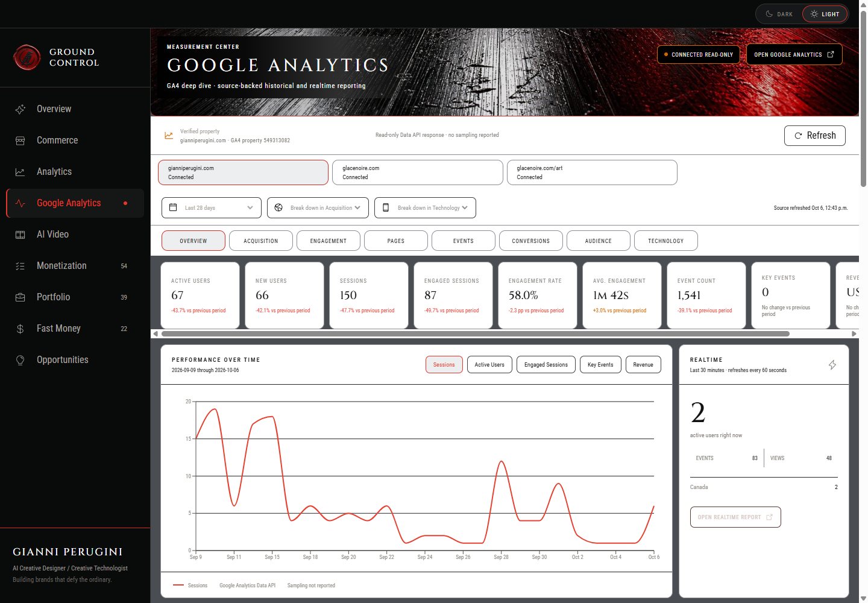
Task: Open the Acquisition tab
Action: (261, 241)
